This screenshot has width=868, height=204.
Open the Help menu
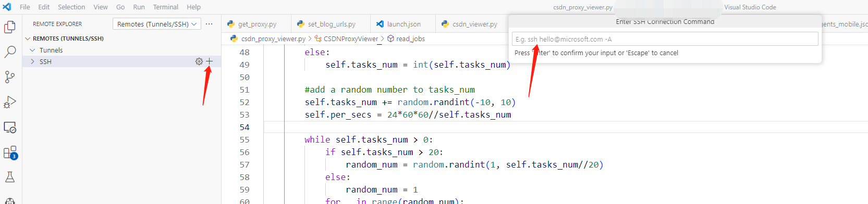click(193, 7)
